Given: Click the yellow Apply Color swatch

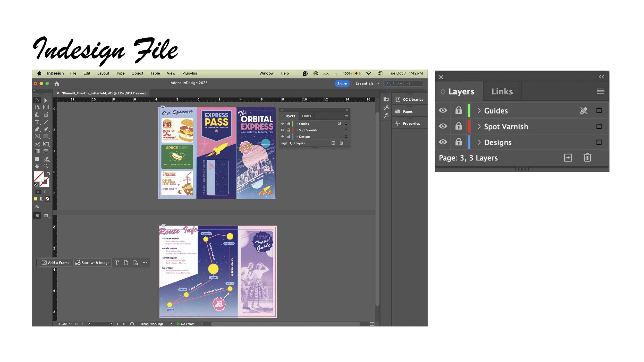Looking at the screenshot, I should click(x=36, y=199).
